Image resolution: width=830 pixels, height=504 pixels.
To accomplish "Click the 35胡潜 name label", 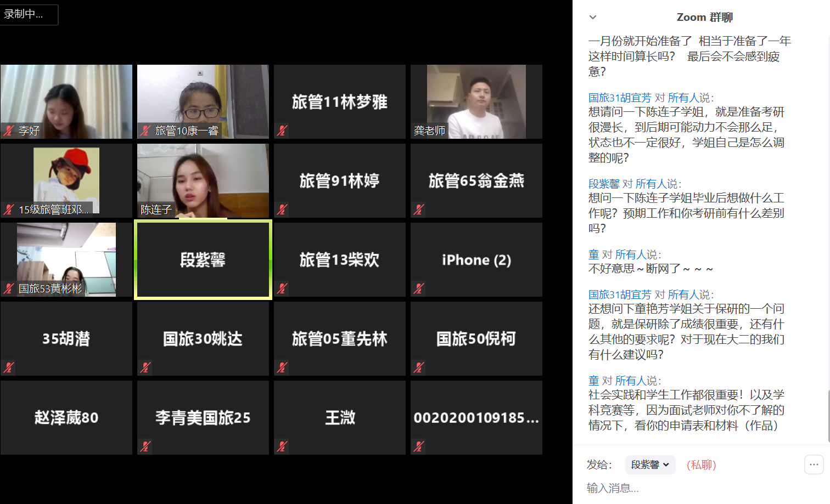I will tap(66, 338).
